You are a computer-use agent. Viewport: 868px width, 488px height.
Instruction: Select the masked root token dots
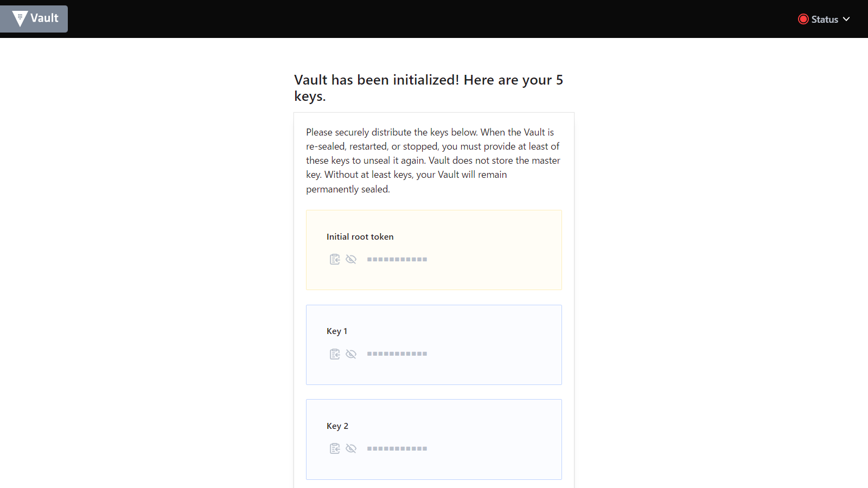[x=397, y=260]
